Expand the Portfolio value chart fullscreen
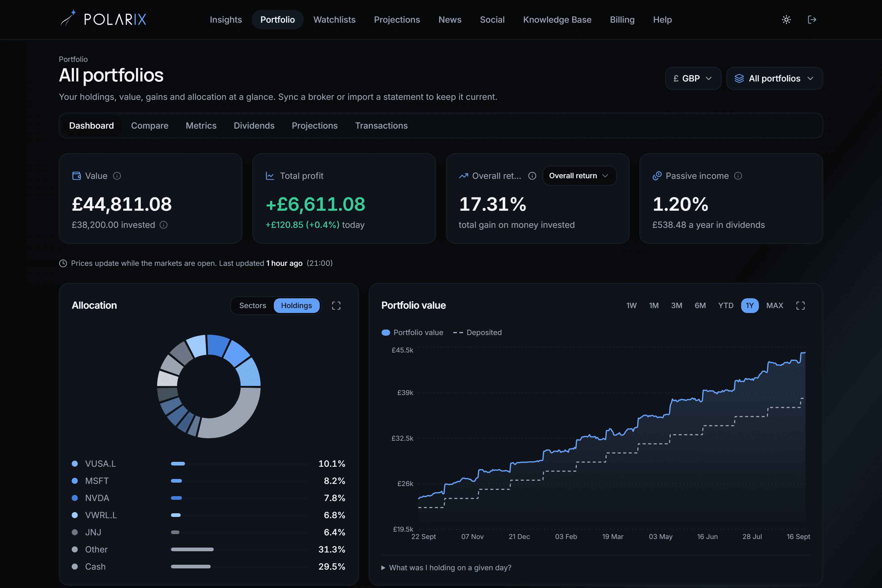The height and width of the screenshot is (588, 882). (801, 306)
